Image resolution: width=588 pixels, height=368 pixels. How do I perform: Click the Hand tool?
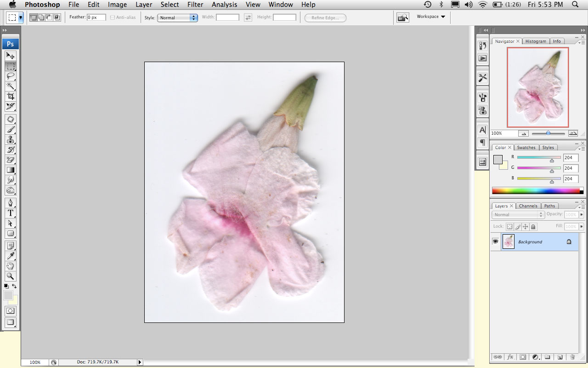click(x=11, y=266)
